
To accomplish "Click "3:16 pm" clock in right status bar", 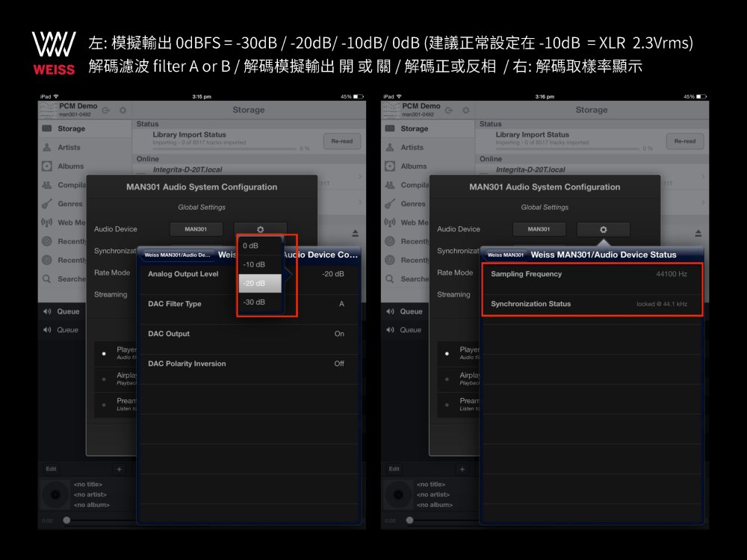I will click(545, 96).
